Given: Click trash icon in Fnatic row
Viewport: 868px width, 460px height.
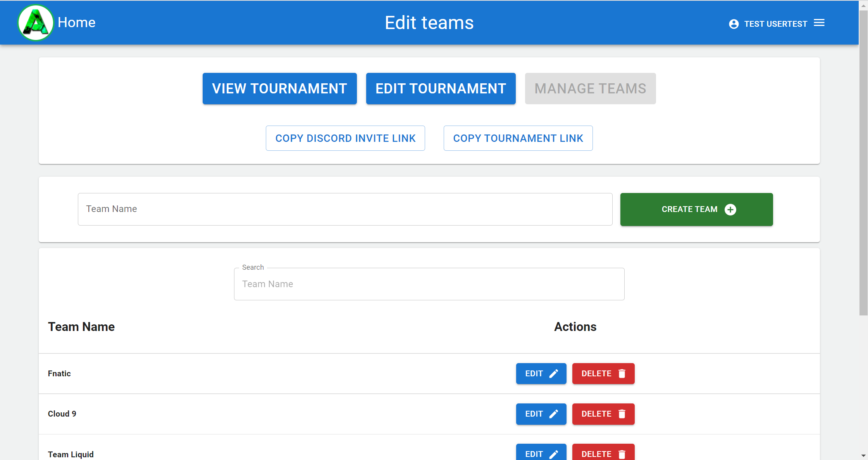Looking at the screenshot, I should pyautogui.click(x=622, y=374).
